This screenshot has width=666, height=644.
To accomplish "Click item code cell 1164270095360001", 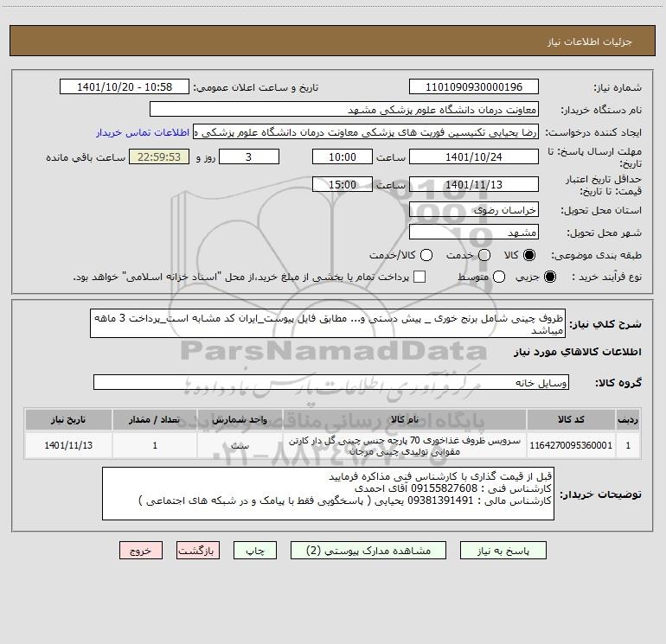I will [571, 445].
